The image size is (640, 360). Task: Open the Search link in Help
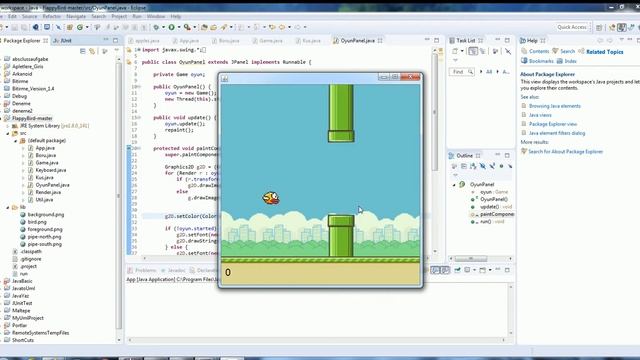567,51
